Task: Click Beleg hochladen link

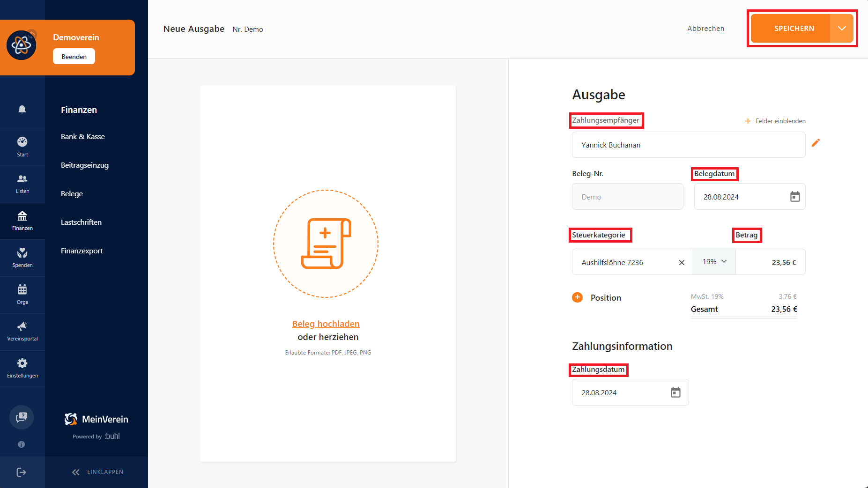Action: point(326,324)
